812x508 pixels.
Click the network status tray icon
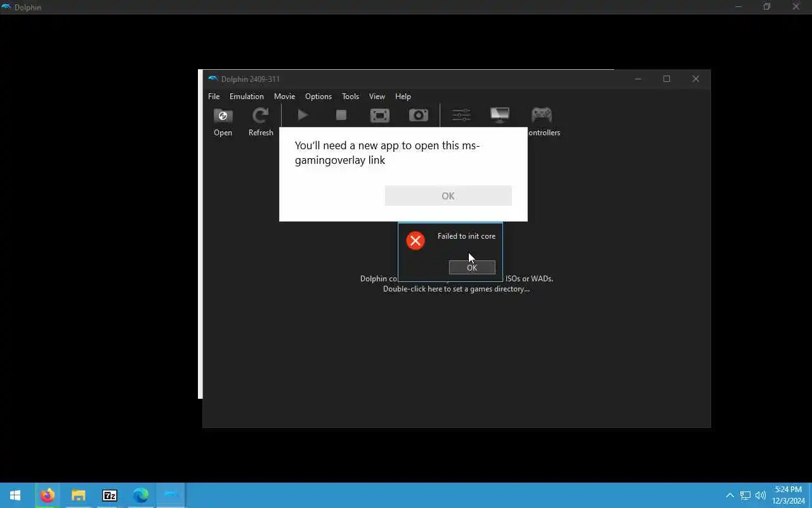pyautogui.click(x=745, y=495)
